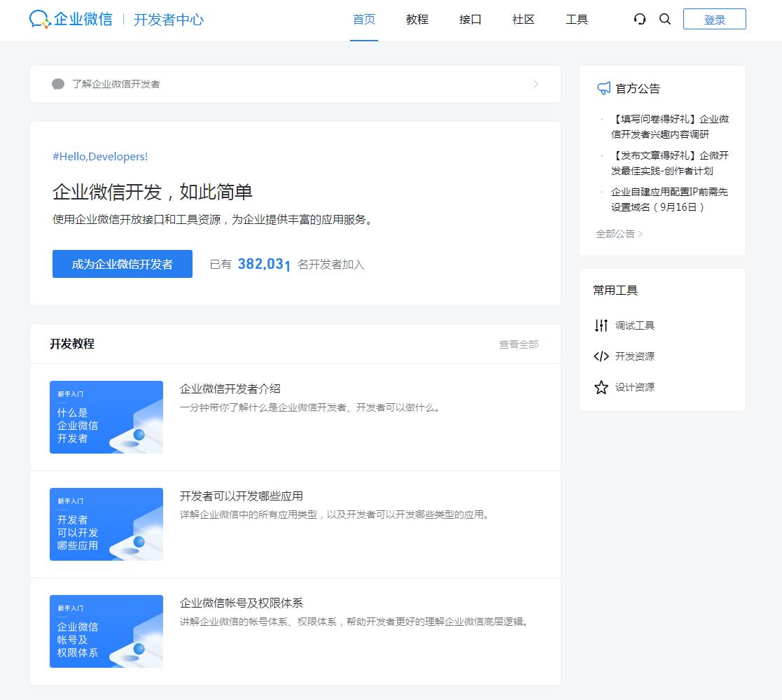The height and width of the screenshot is (700, 782).
Task: Open the 什么是企业微信开发者 thumbnail
Action: click(106, 416)
